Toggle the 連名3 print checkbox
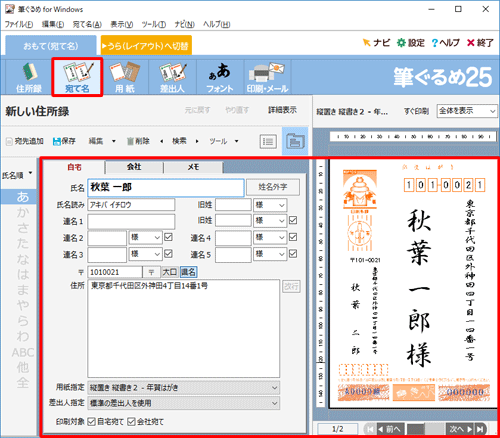 tap(168, 254)
